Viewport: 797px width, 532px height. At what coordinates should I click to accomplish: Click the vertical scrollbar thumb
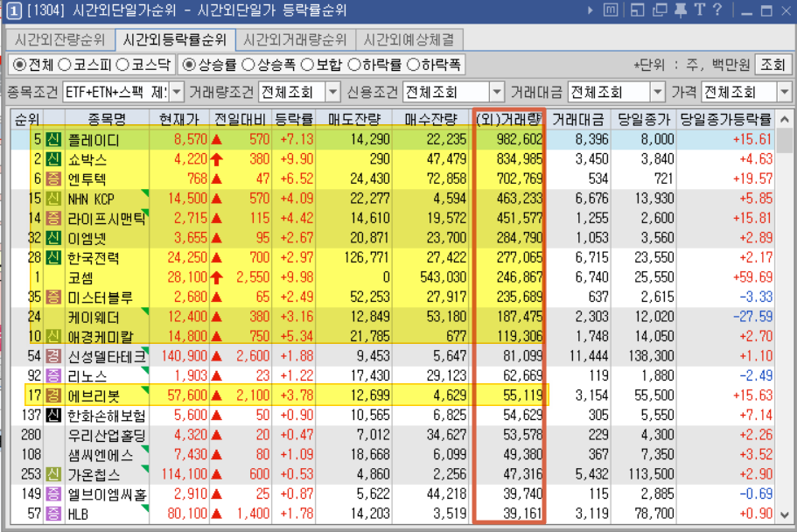coord(784,140)
